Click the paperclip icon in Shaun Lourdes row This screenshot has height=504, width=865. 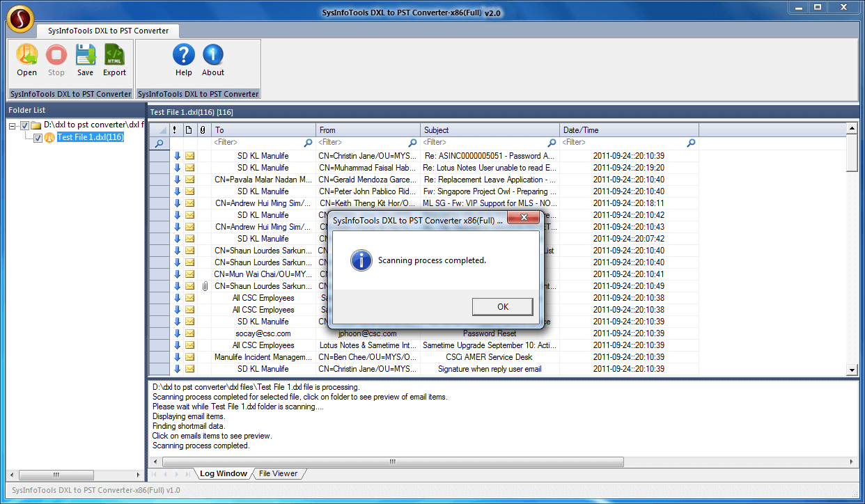[205, 286]
